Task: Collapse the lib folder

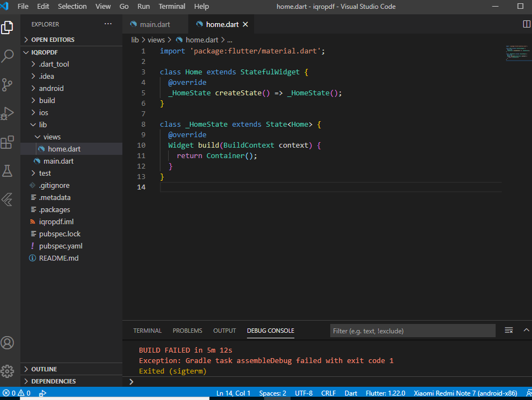Action: [x=42, y=125]
